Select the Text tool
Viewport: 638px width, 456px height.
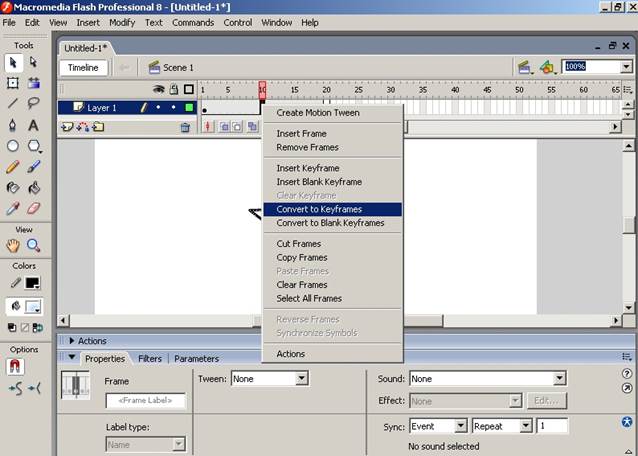pos(33,125)
